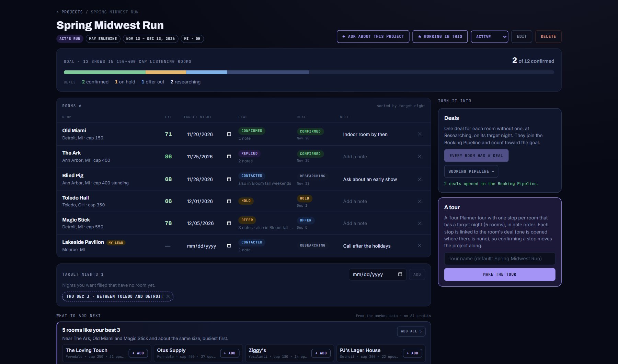Image resolution: width=618 pixels, height=364 pixels.
Task: Open calendar picker for Blind Pig target night
Action: (x=229, y=179)
